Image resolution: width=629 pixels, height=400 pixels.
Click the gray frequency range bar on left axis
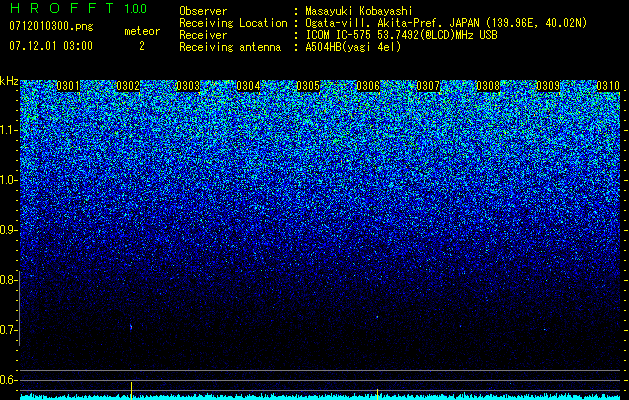20,309
